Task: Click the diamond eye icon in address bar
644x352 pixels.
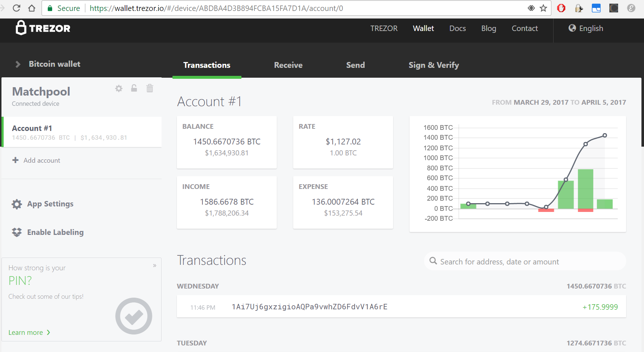Action: (x=531, y=8)
